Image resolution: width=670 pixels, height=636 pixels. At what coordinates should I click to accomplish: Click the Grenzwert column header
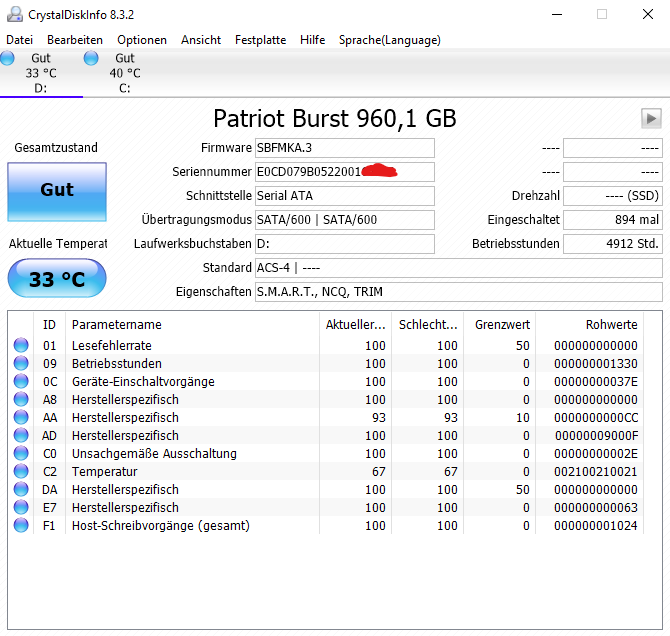pyautogui.click(x=500, y=325)
